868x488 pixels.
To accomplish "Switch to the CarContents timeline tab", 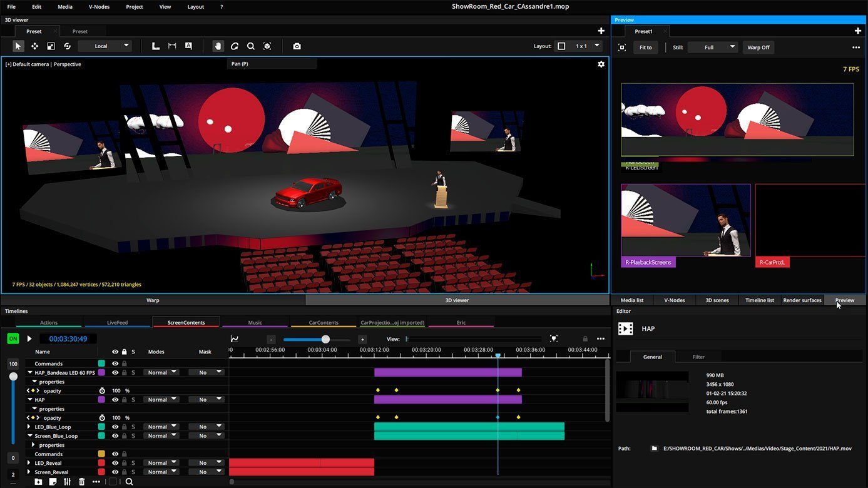I will tap(324, 322).
